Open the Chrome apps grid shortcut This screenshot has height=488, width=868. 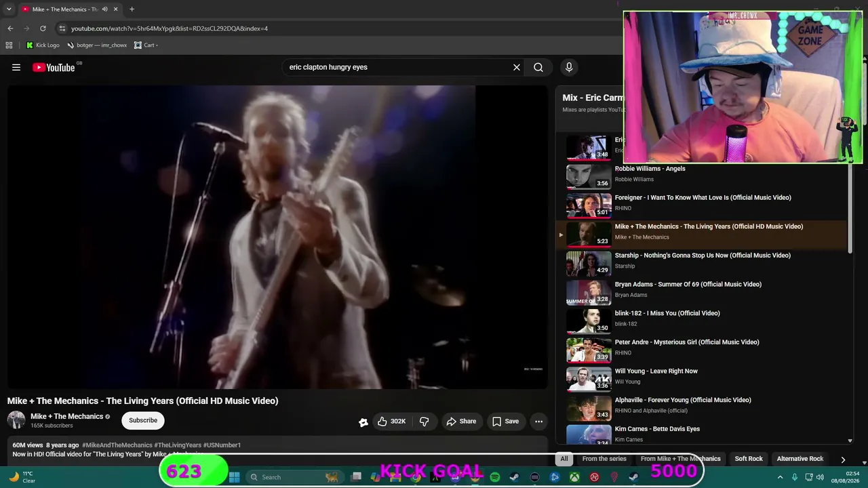click(9, 45)
